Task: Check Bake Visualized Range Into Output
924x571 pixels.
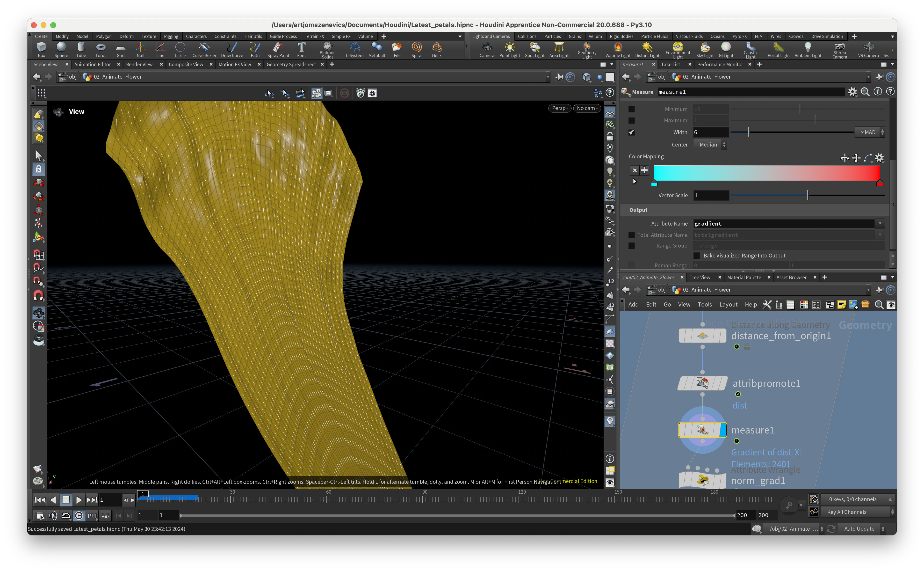Action: coord(697,256)
